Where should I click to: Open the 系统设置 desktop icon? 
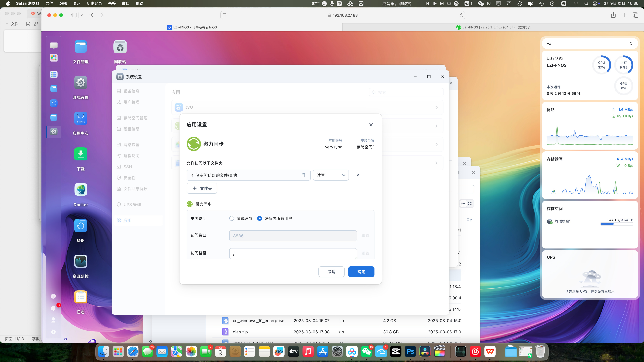80,83
